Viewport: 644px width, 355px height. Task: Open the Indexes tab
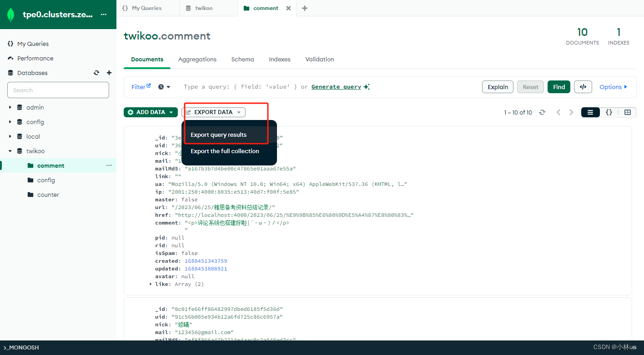click(279, 59)
